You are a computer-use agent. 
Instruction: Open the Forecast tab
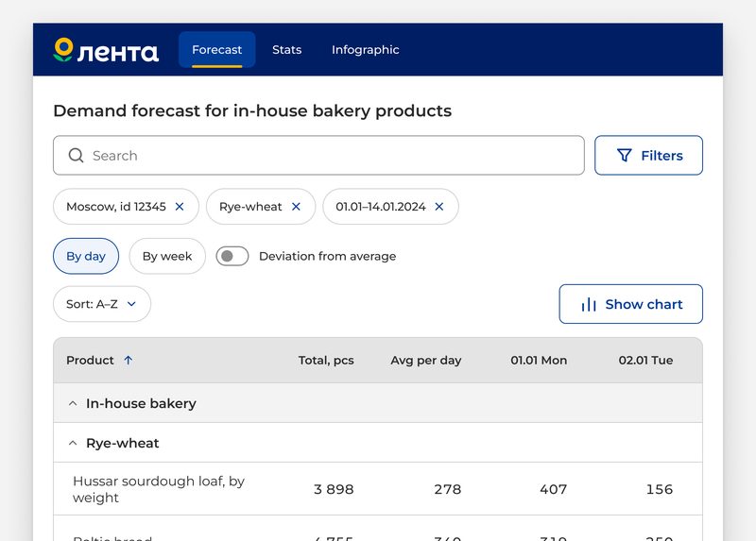point(217,50)
